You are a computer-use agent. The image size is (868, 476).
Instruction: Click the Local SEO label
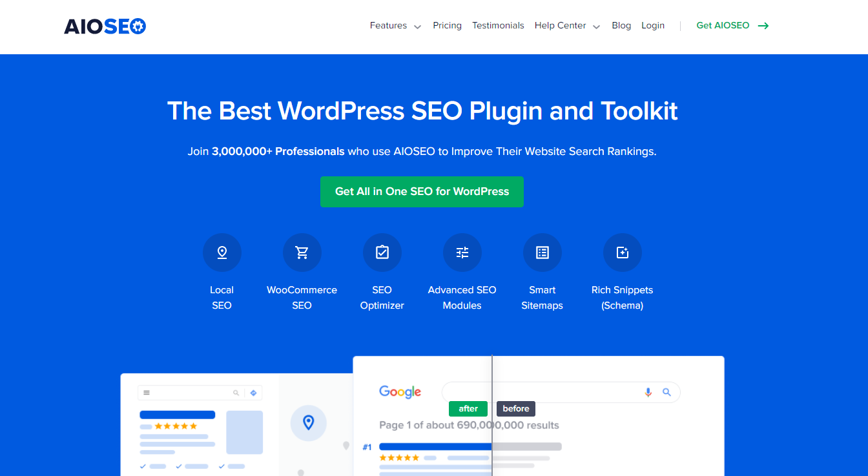222,298
